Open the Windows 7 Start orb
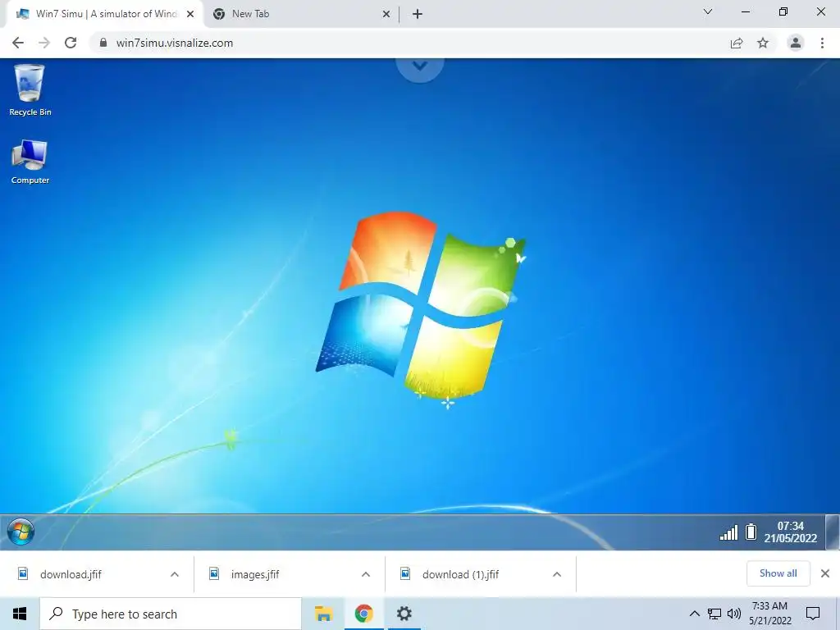 click(21, 532)
